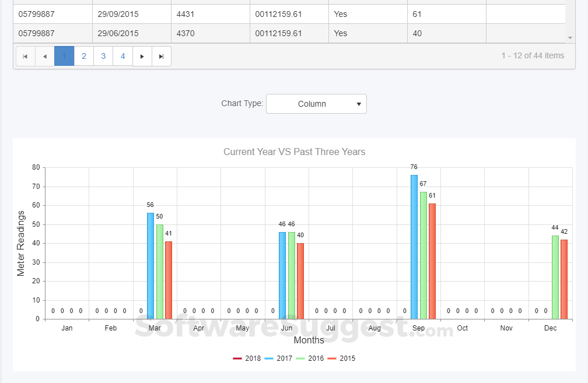Toggle the 2016 legend entry off
This screenshot has width=588, height=383.
pos(311,358)
